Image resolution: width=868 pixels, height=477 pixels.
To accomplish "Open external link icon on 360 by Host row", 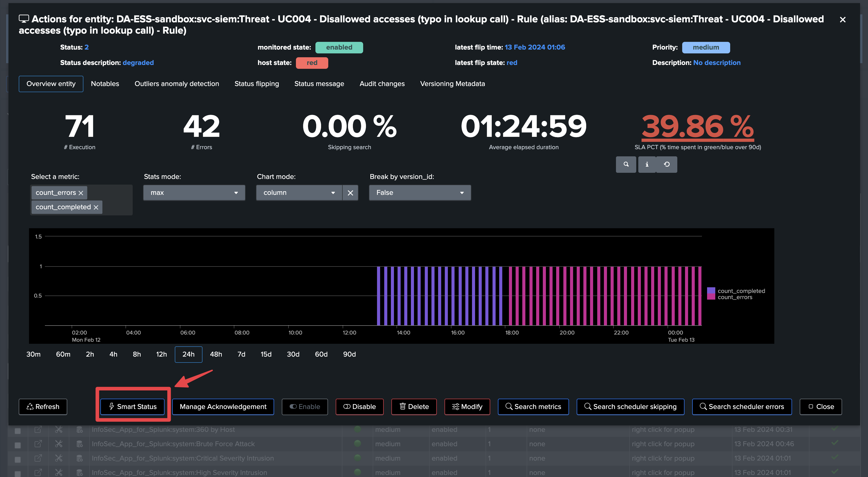I will coord(38,430).
